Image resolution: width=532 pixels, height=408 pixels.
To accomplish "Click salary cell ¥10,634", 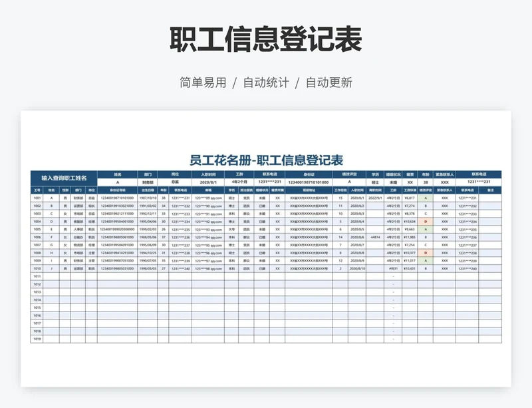I will pos(410,222).
